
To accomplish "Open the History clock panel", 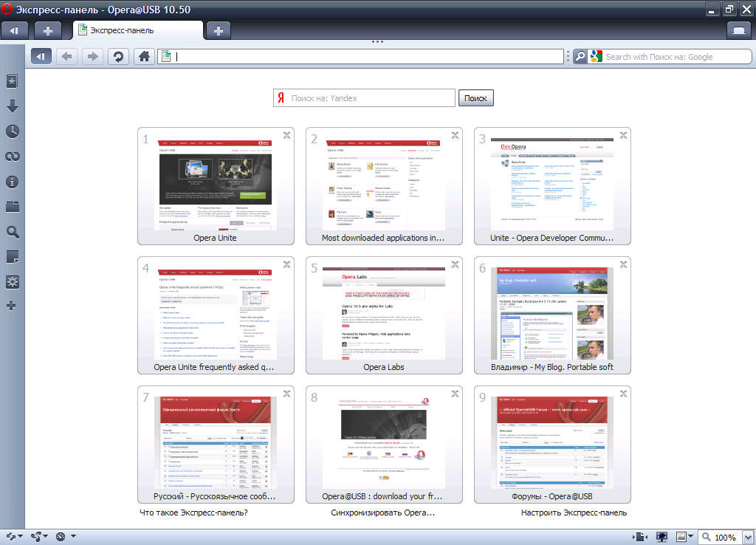I will 13,131.
